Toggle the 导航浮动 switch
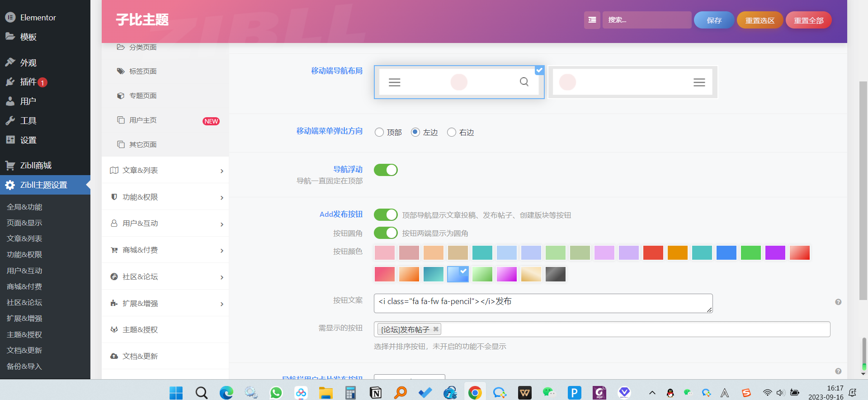The width and height of the screenshot is (868, 400). pyautogui.click(x=386, y=170)
